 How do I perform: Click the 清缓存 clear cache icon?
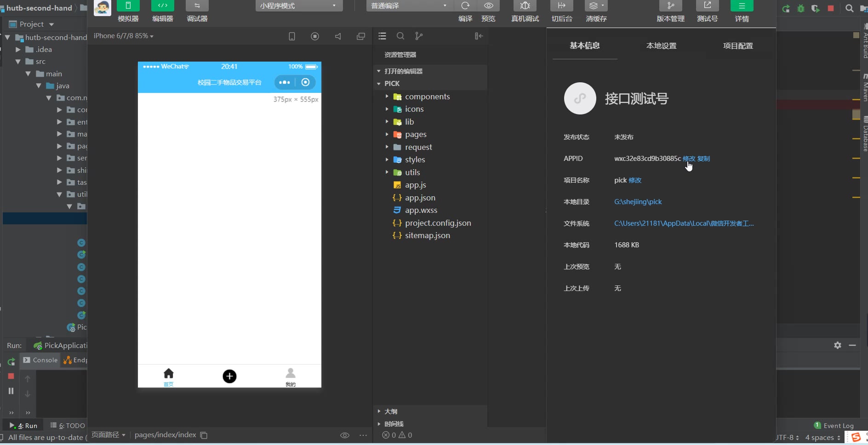click(596, 6)
